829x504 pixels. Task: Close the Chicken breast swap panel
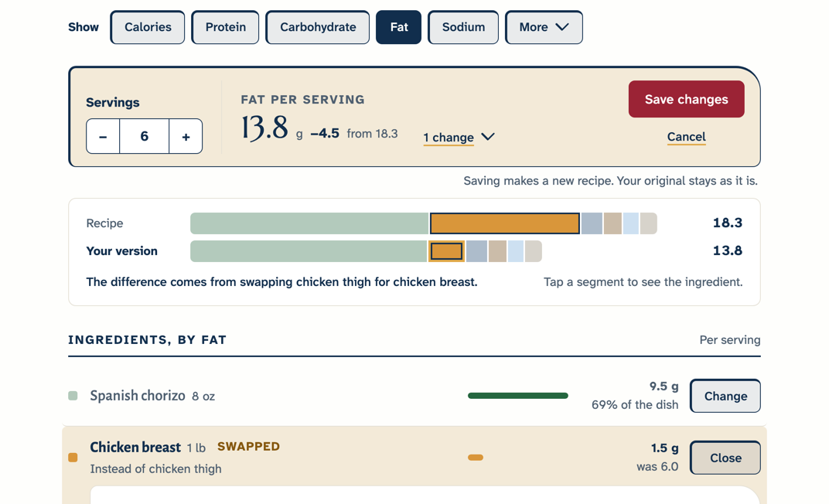tap(725, 458)
